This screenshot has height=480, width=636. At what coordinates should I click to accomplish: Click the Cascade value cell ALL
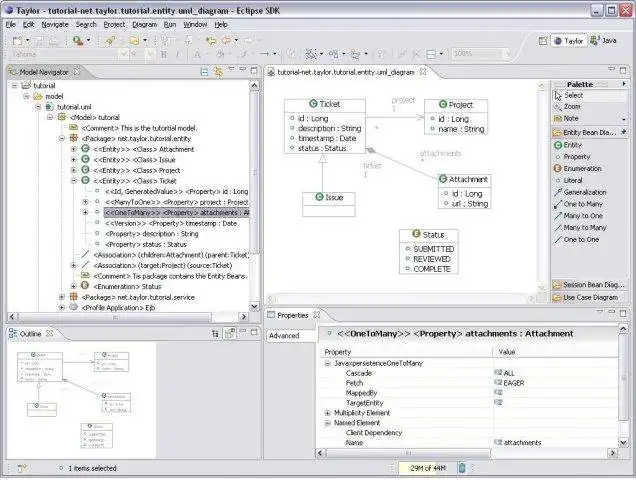coord(556,373)
